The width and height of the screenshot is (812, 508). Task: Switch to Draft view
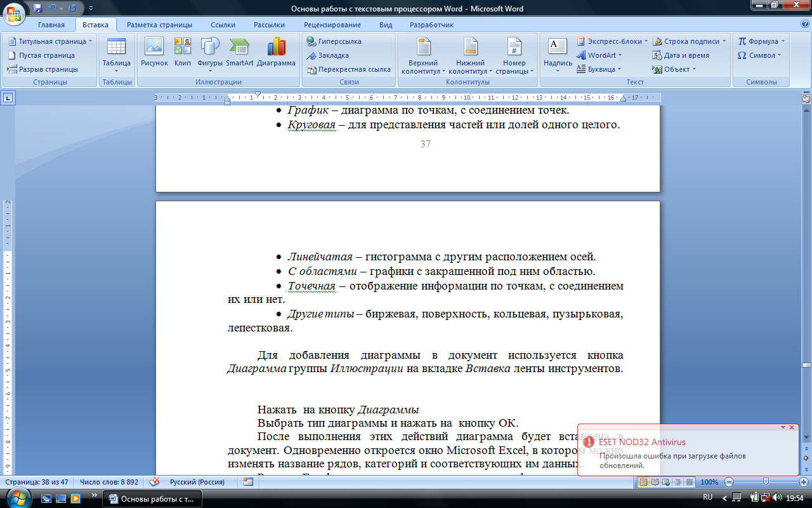click(689, 482)
